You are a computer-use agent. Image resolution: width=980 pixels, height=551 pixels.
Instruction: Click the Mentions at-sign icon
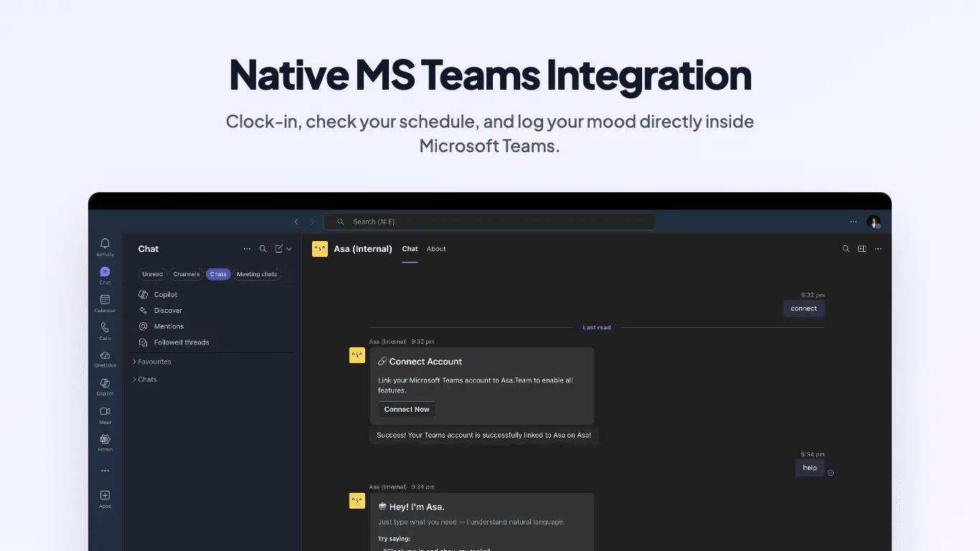tap(143, 326)
